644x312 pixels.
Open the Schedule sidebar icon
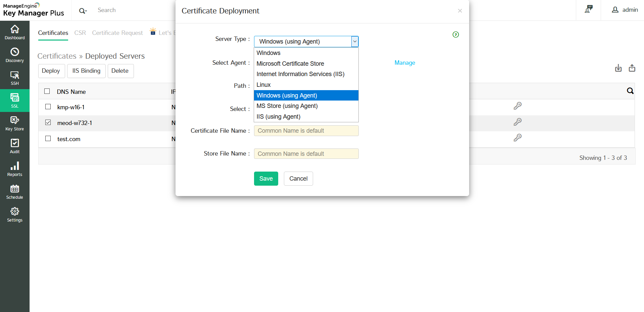(15, 192)
